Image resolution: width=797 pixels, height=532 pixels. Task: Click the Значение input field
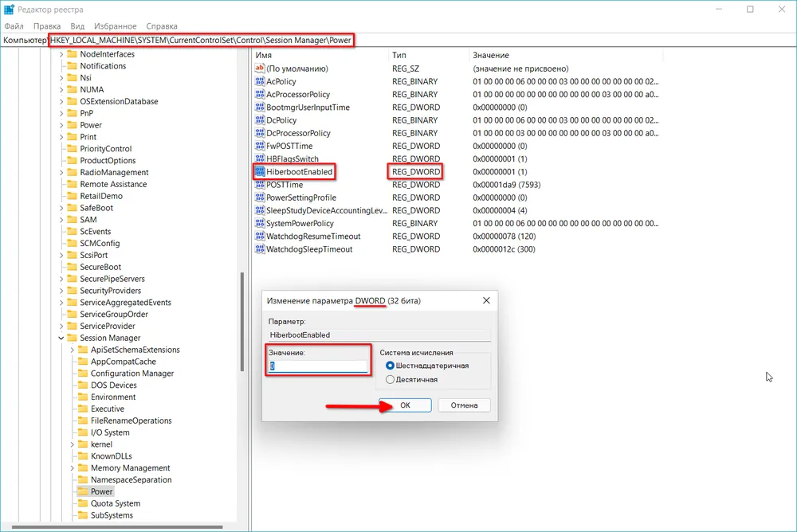coord(319,366)
